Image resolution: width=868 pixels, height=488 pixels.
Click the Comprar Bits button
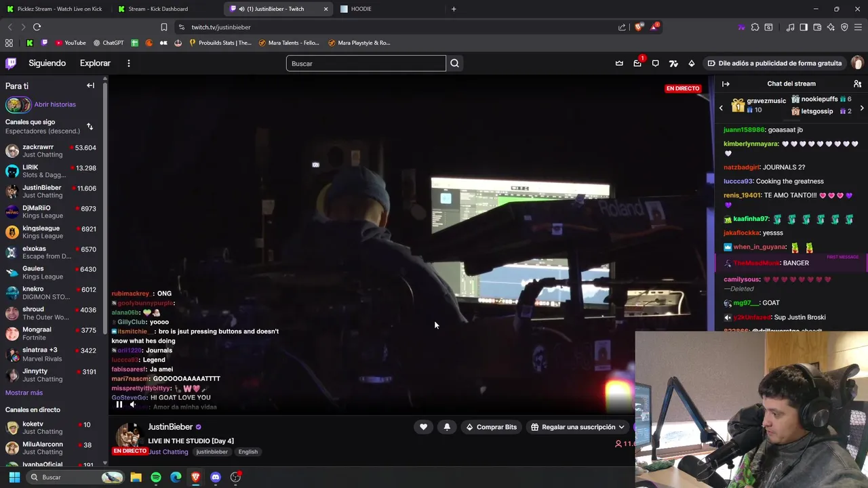491,427
